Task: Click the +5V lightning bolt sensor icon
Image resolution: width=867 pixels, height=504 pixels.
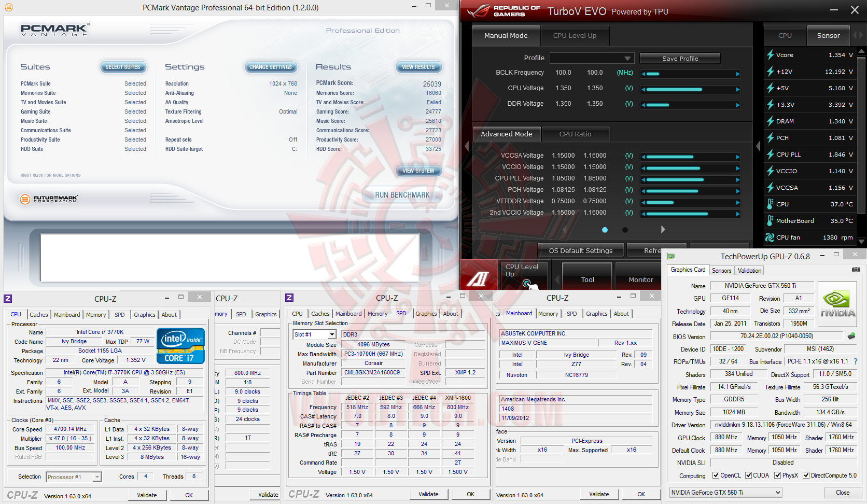Action: coord(771,88)
